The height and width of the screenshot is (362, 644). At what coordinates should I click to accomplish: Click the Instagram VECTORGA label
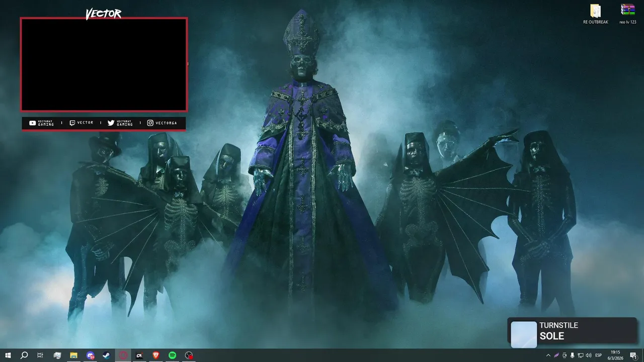[x=162, y=123]
